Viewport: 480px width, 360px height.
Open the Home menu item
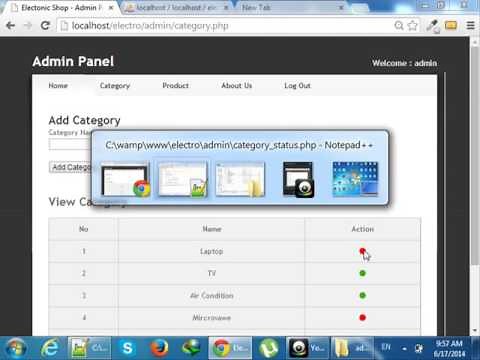[x=58, y=86]
